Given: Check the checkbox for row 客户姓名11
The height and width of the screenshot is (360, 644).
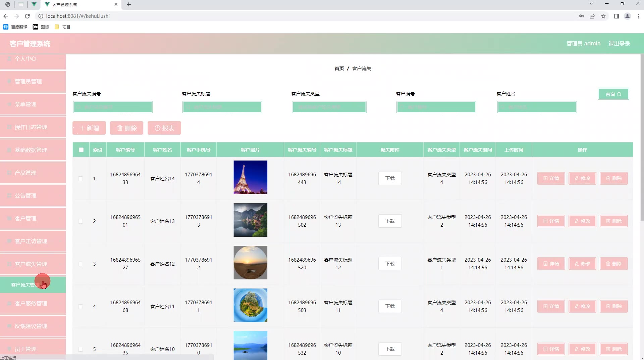Looking at the screenshot, I should pos(80,307).
